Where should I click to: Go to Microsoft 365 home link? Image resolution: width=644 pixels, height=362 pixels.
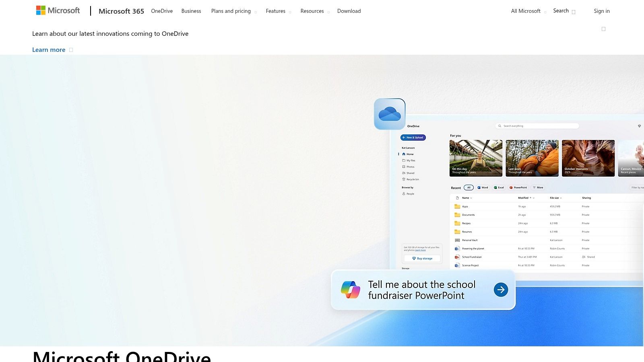tap(121, 11)
